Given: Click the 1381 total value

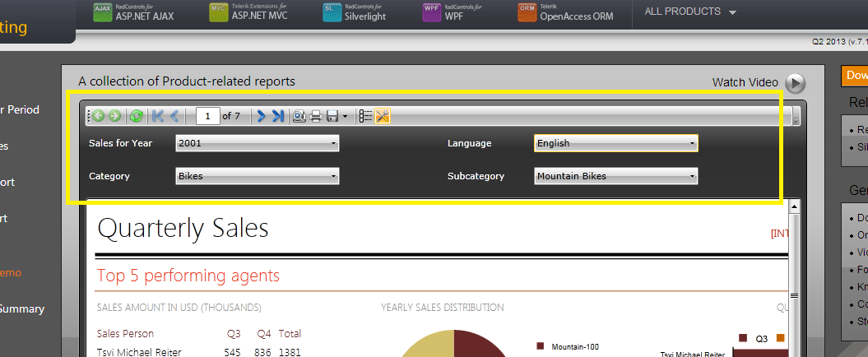Looking at the screenshot, I should point(290,353).
